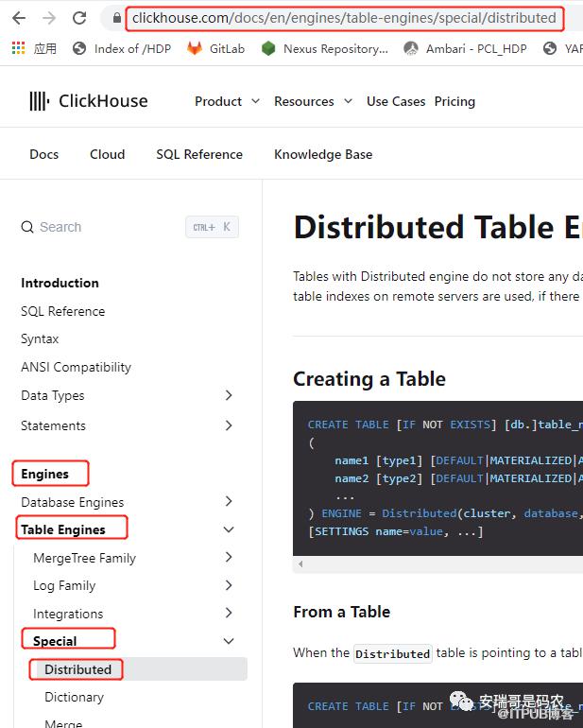The width and height of the screenshot is (583, 728).
Task: Click the ClickHouse logo
Action: pos(88,101)
